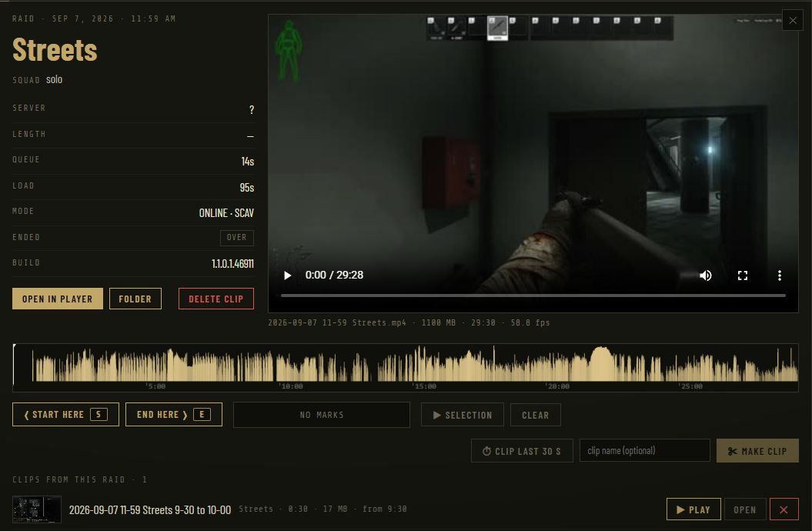The image size is (812, 531).
Task: Clear the timeline marks
Action: click(x=535, y=415)
